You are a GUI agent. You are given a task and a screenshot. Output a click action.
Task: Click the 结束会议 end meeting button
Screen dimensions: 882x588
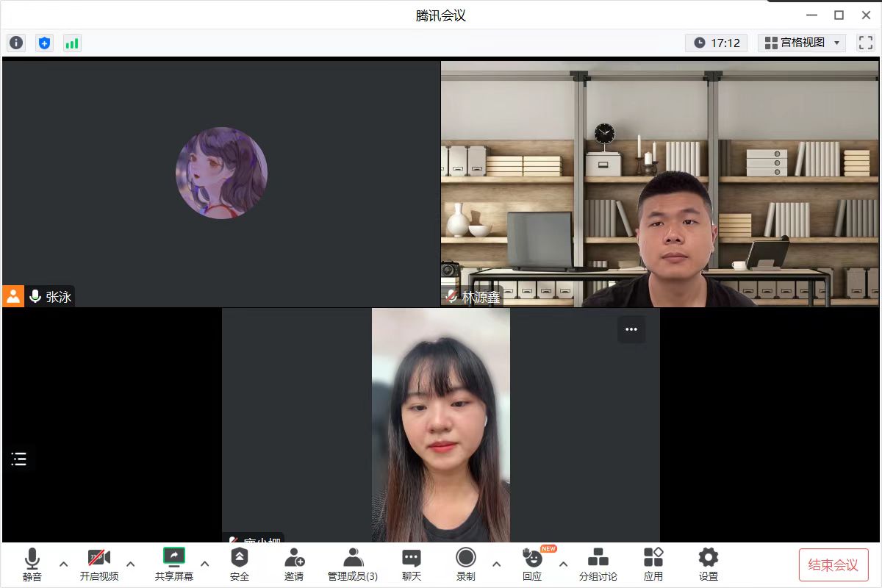833,565
